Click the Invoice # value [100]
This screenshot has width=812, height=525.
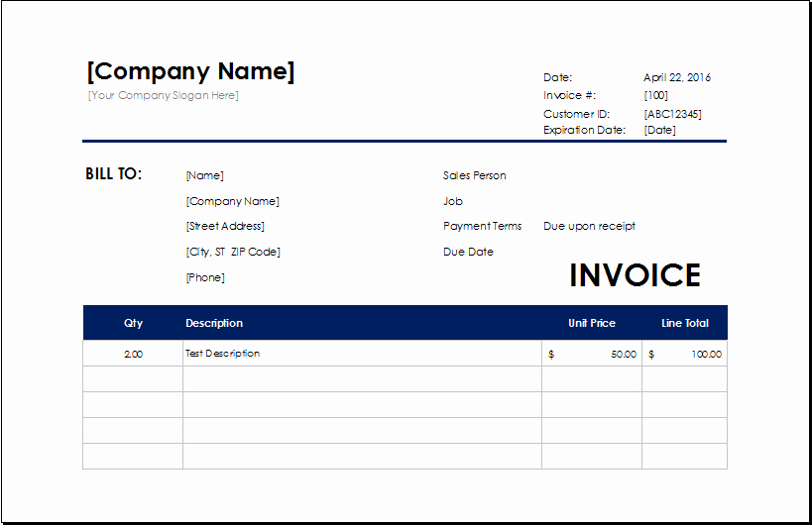pyautogui.click(x=655, y=96)
